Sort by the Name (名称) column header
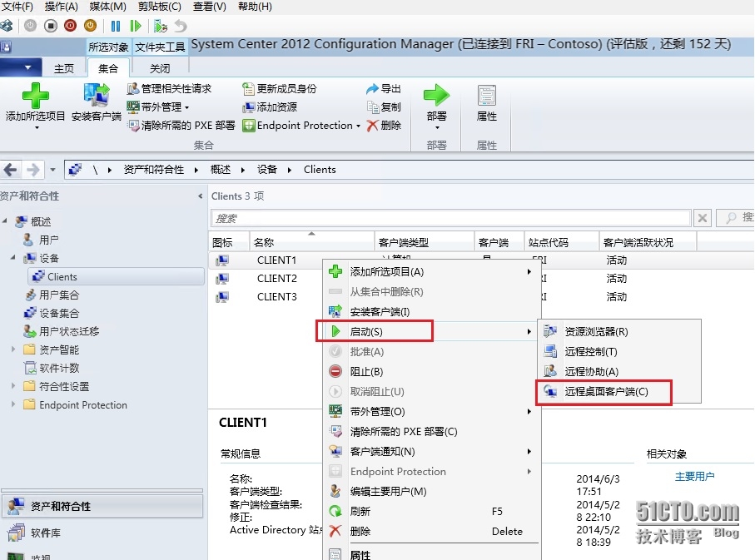Image resolution: width=755 pixels, height=560 pixels. coord(311,242)
